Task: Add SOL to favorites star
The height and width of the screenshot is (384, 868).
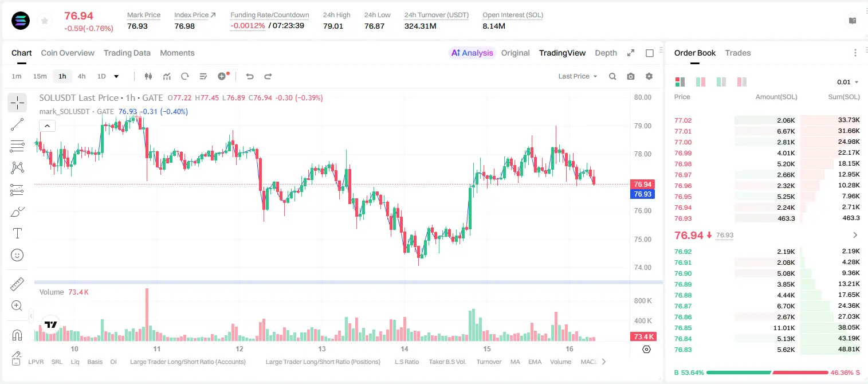Action: [x=44, y=21]
